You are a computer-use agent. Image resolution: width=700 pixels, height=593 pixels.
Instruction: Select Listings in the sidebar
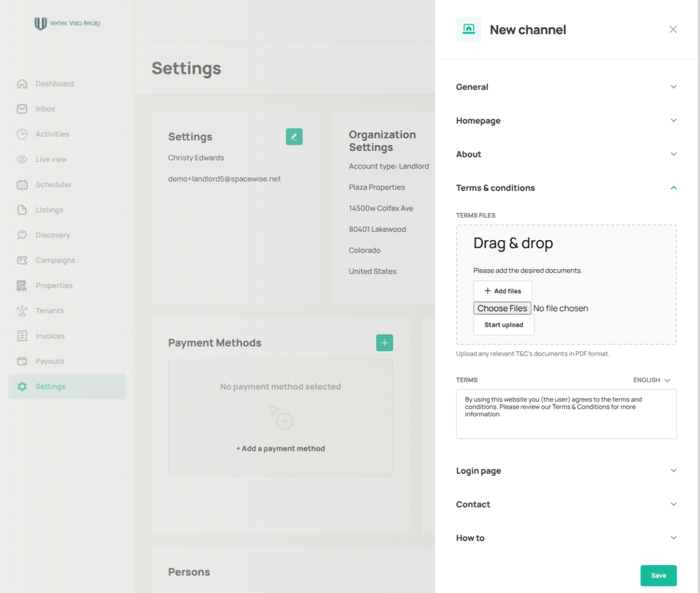click(67, 210)
